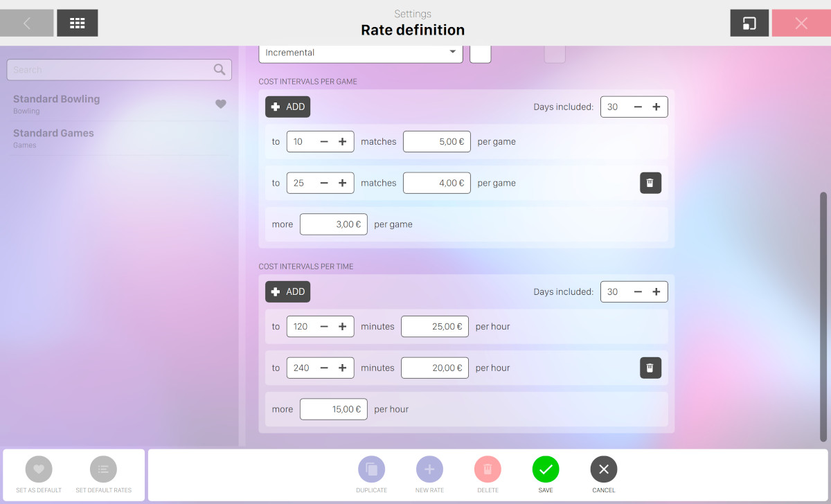Click the back arrow button
This screenshot has width=831, height=504.
(x=27, y=23)
